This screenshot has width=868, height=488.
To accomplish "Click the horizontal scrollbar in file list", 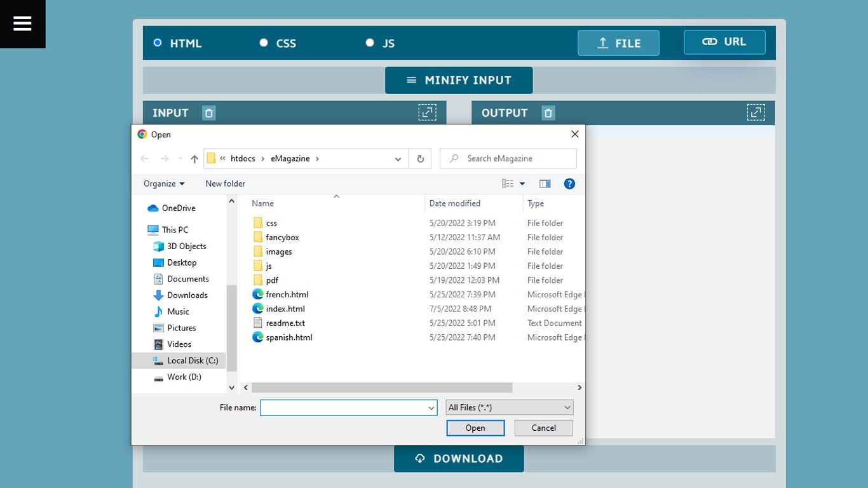I will coord(381,388).
